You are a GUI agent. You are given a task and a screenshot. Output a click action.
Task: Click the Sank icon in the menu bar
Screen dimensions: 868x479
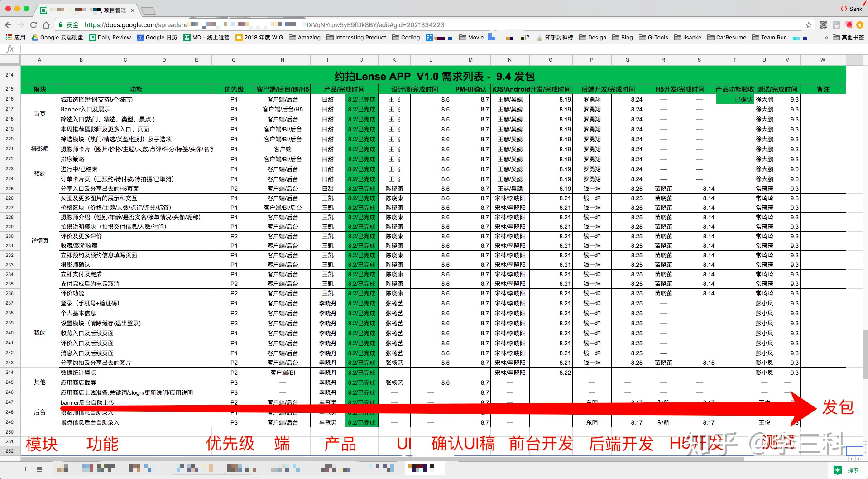(x=843, y=8)
